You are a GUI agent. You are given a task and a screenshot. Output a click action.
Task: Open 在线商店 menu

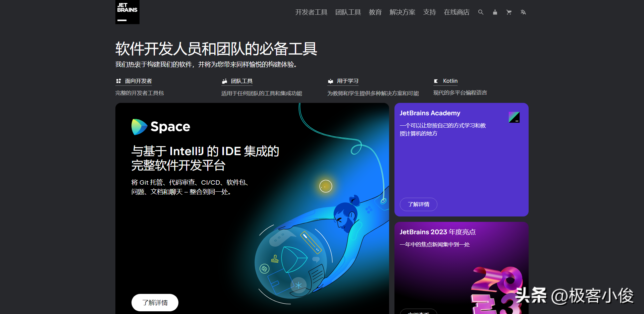coord(457,12)
